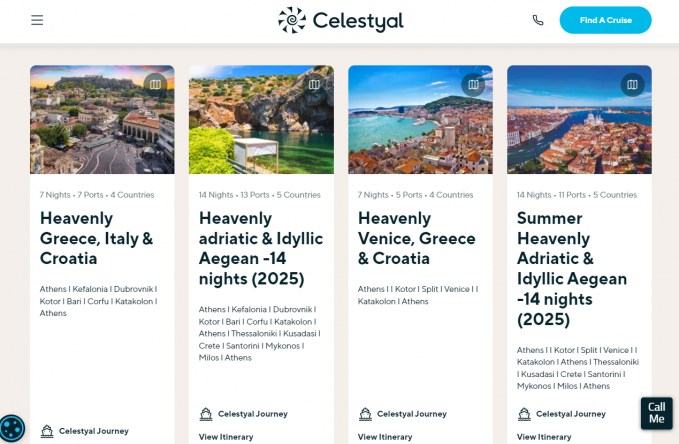View Itinerary for Summer Heavenly Adriatic cruise

point(544,437)
